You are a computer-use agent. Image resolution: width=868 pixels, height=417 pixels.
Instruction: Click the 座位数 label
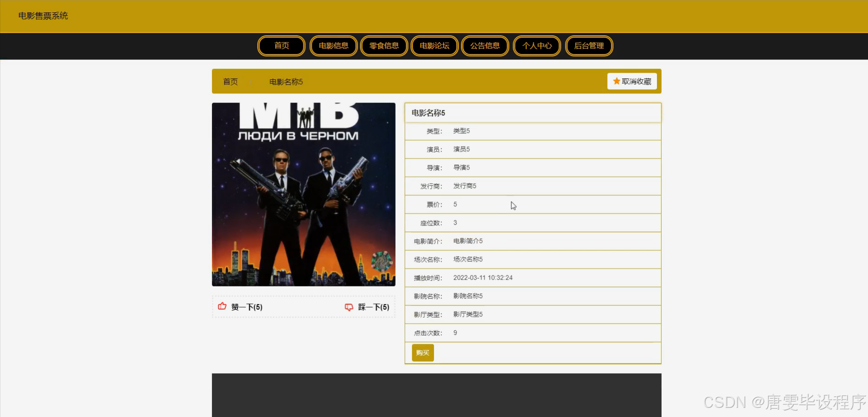tap(431, 223)
